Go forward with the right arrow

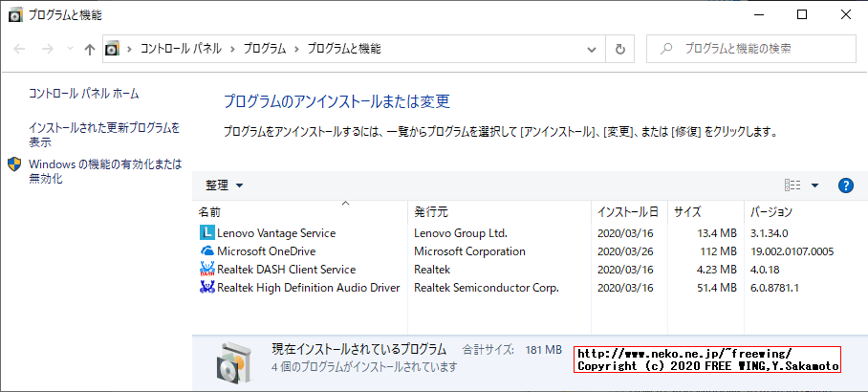pos(48,49)
